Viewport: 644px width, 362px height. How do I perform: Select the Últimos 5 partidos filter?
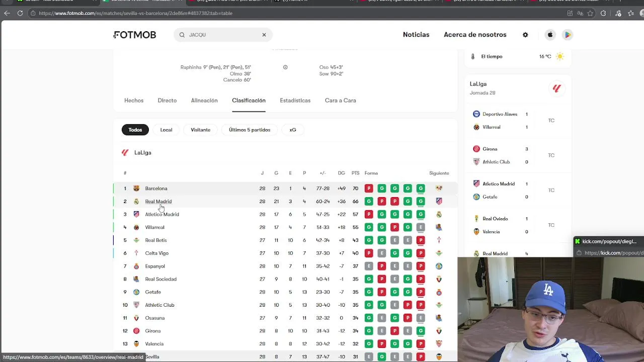pos(250,130)
